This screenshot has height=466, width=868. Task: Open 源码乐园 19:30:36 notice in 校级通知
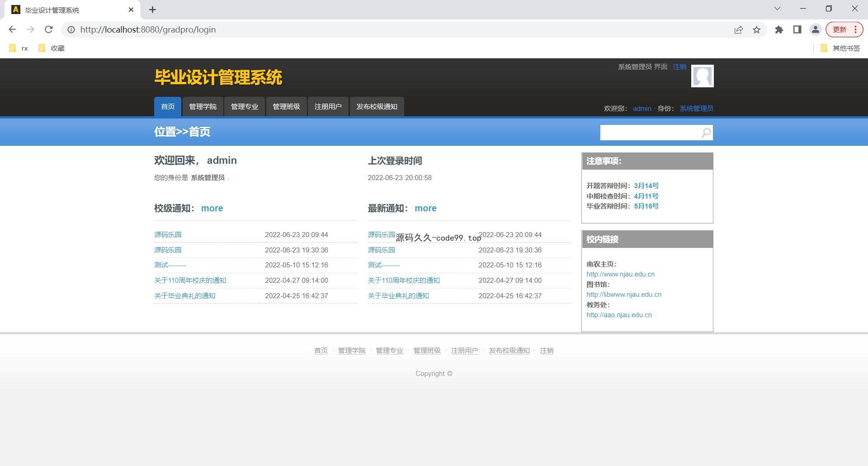pyautogui.click(x=168, y=250)
